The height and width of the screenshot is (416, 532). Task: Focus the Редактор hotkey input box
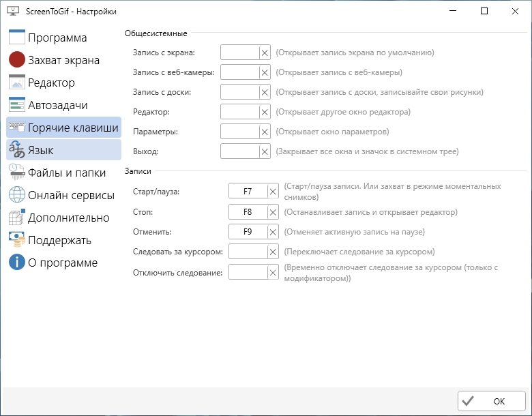[240, 112]
